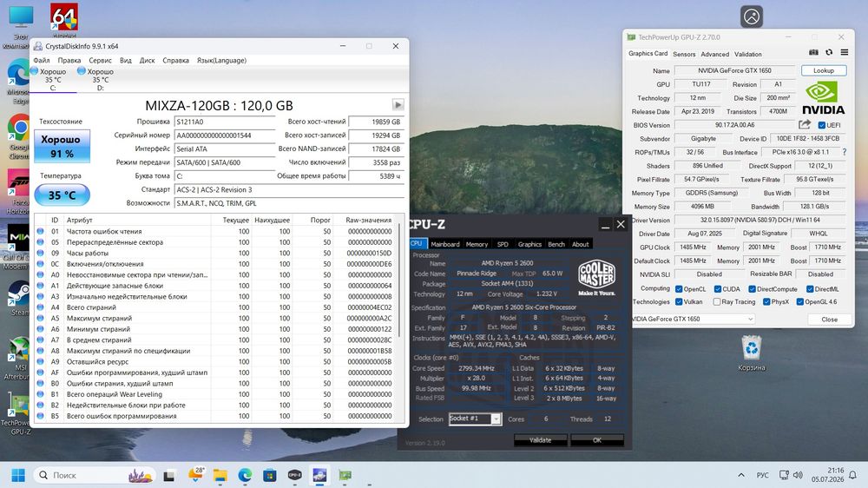The width and height of the screenshot is (868, 488).
Task: Open the Socket #1 selection dropdown in CPU-Z
Action: (x=475, y=419)
